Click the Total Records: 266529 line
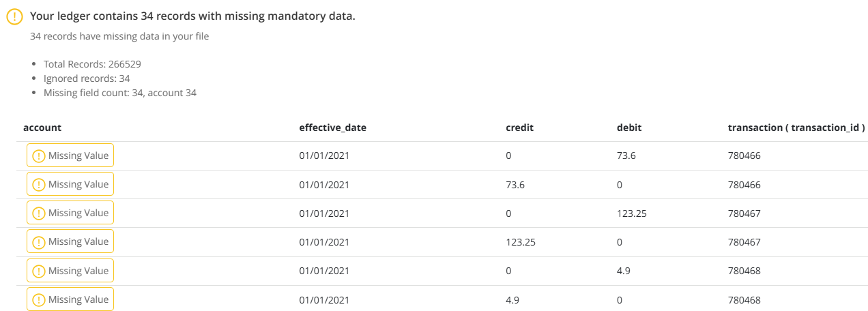The width and height of the screenshot is (868, 311). pos(92,64)
